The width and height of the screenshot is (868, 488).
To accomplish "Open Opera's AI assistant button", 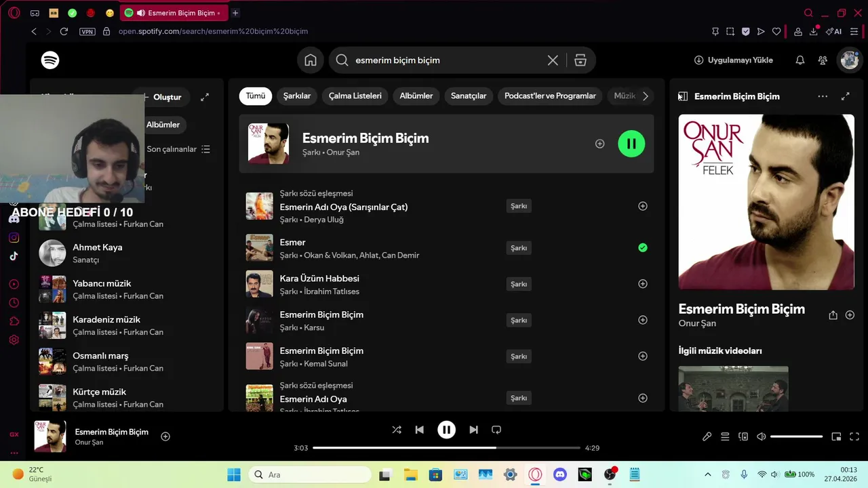I will pos(833,31).
